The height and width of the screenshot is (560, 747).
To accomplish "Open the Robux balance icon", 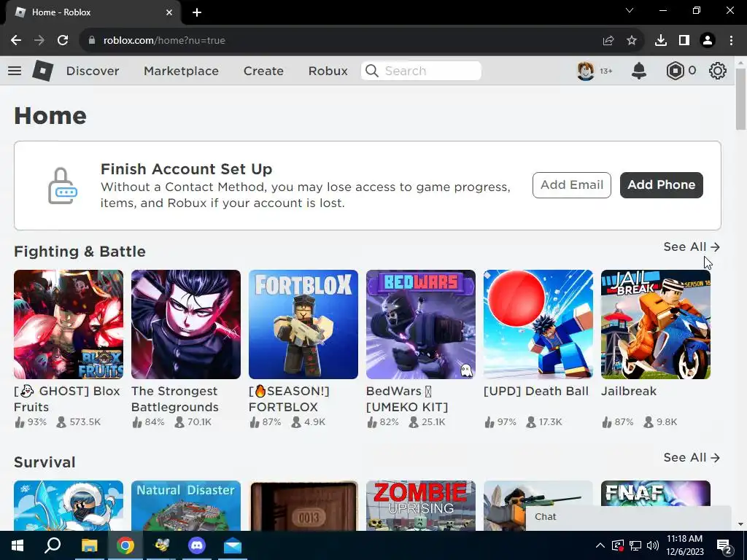I will tap(675, 71).
